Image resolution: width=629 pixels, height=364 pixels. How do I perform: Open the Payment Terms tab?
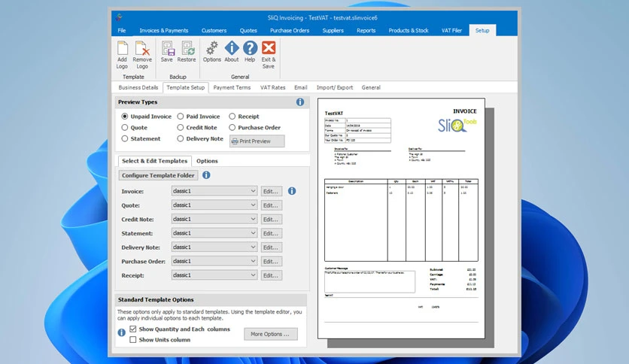[x=232, y=87]
